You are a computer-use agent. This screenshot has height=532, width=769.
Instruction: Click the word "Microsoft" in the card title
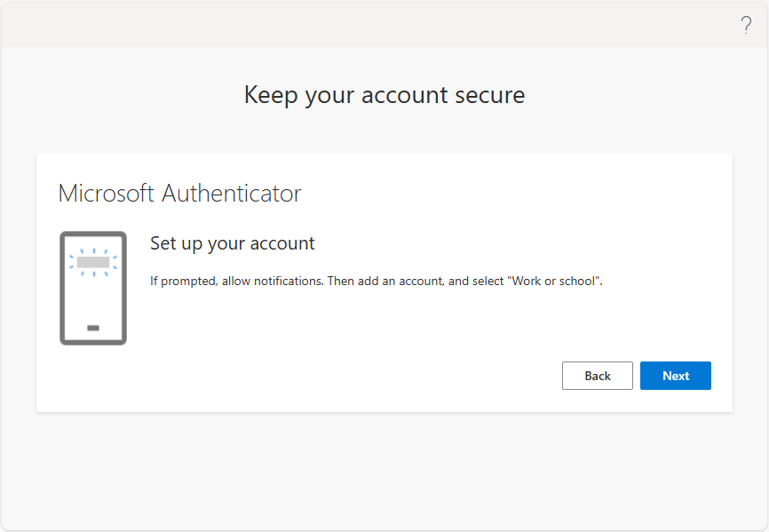point(107,194)
